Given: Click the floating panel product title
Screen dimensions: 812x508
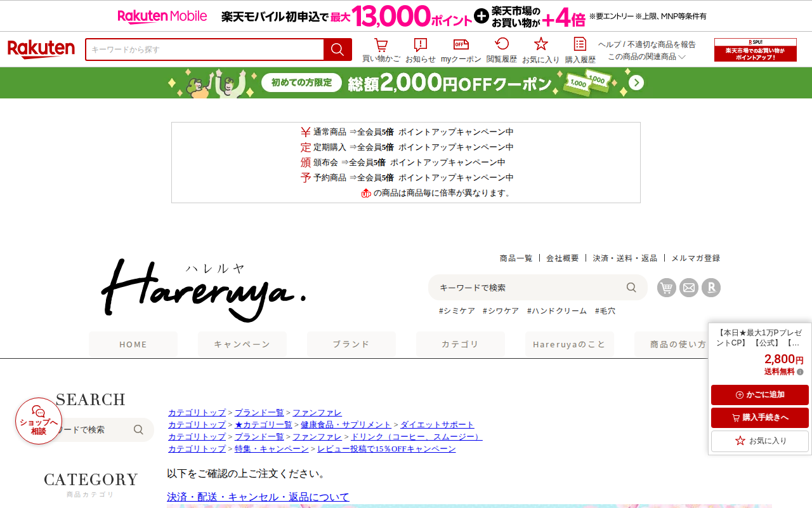Looking at the screenshot, I should click(759, 338).
